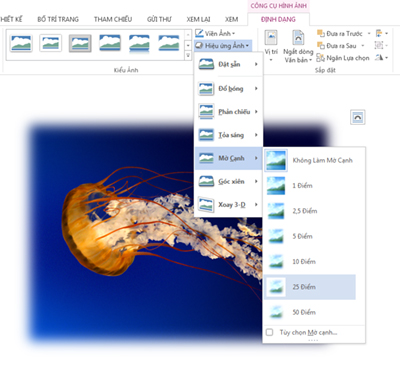Apply 2,5 Điểm soft edge

point(310,211)
